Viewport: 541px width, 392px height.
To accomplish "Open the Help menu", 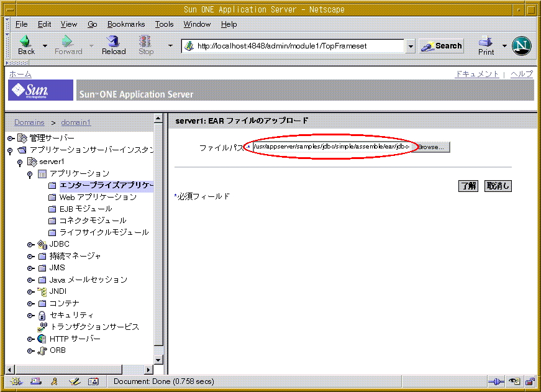I will (x=229, y=24).
